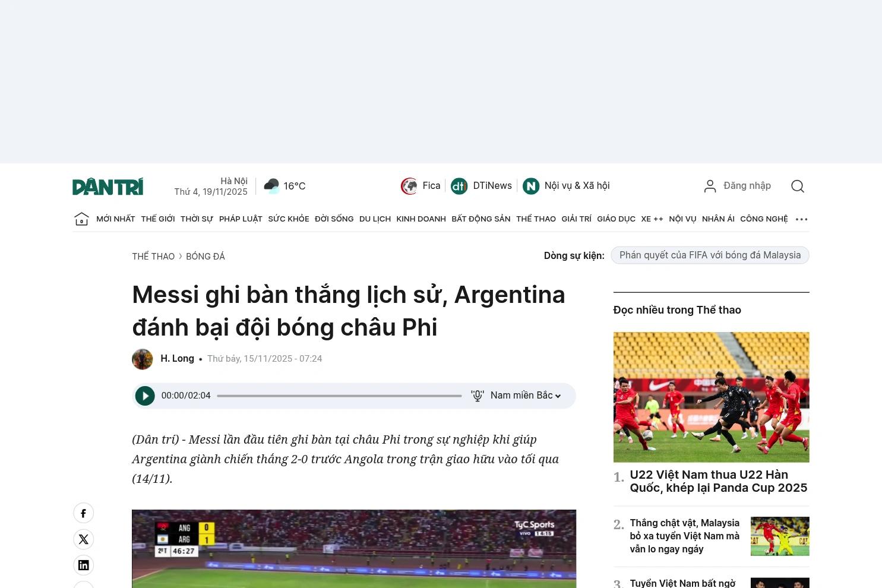Click the 16°C temperature reading
Screen dimensions: 882x588
[295, 186]
